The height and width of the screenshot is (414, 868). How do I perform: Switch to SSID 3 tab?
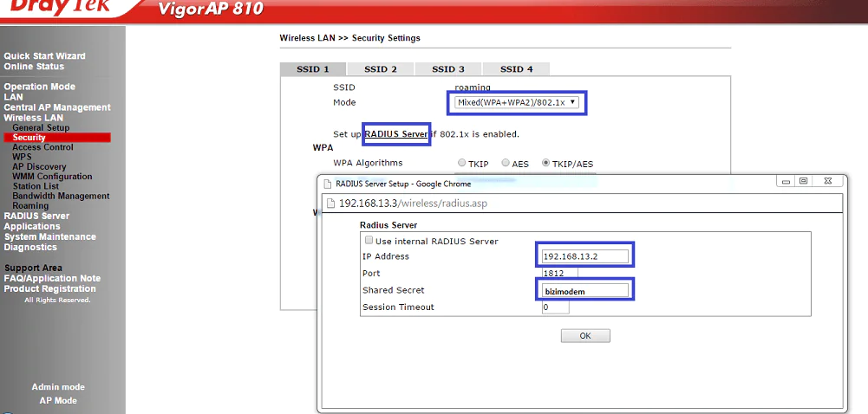pos(447,69)
